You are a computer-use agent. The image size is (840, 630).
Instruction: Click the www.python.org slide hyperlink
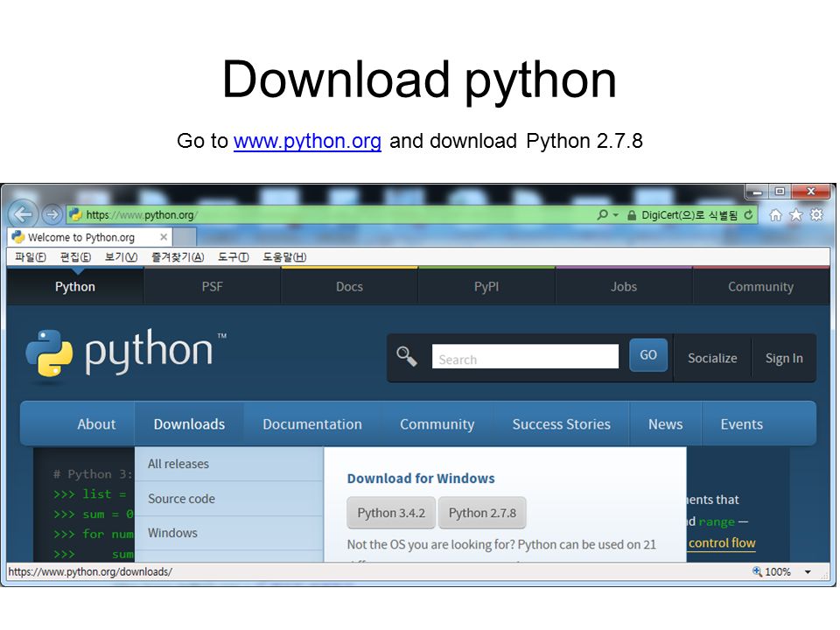(307, 141)
